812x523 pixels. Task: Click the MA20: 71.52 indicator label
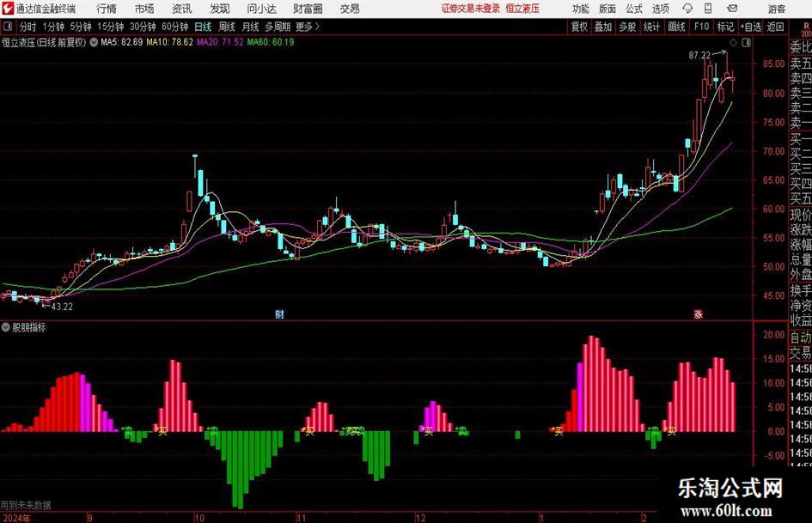220,42
